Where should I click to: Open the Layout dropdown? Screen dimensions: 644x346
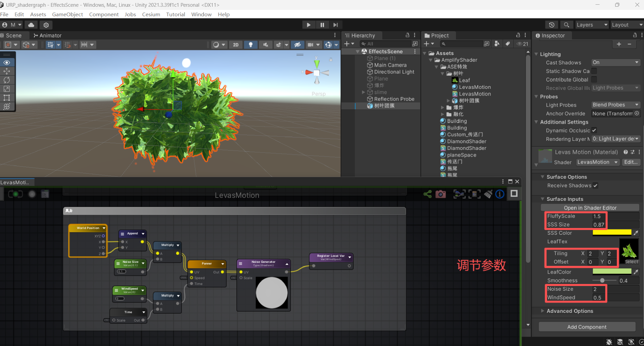(627, 25)
